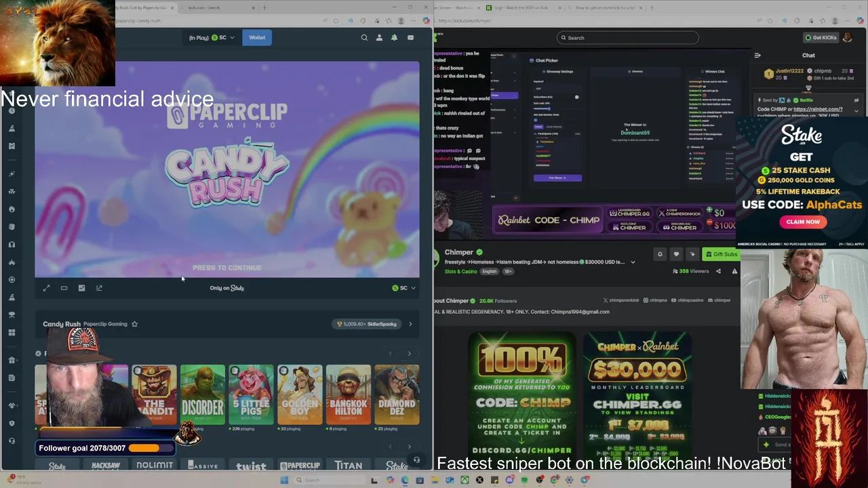
Task: Click Gift Subs button on Kick
Action: [x=721, y=254]
